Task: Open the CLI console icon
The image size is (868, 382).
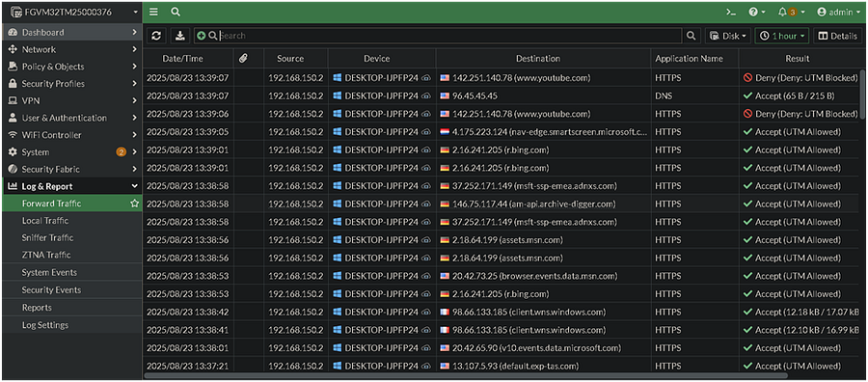Action: click(731, 12)
